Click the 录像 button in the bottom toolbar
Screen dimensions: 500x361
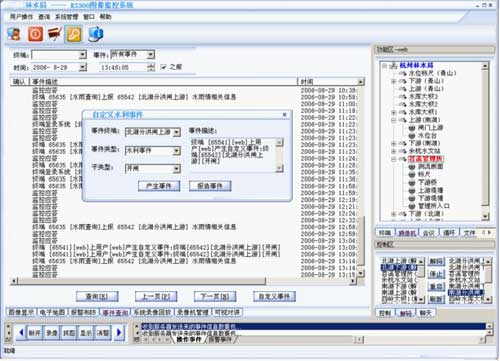52,333
